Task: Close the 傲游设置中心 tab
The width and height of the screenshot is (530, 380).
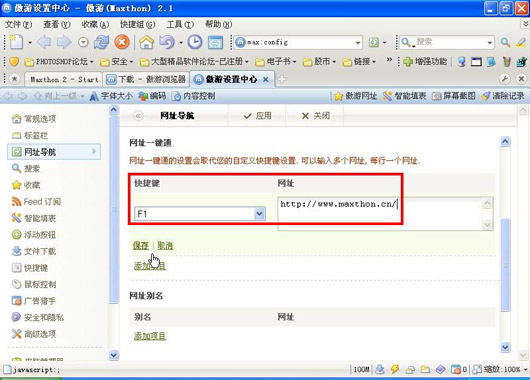Action: tap(266, 79)
